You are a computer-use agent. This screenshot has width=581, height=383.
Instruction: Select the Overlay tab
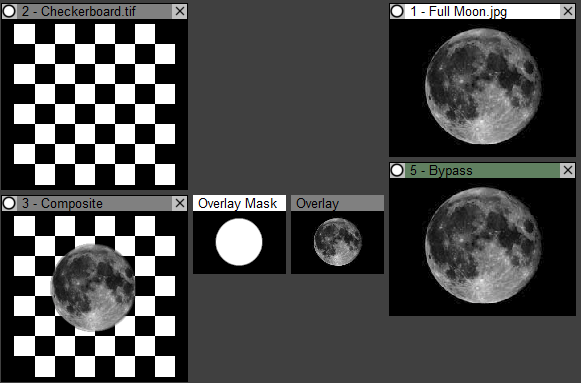pos(337,203)
